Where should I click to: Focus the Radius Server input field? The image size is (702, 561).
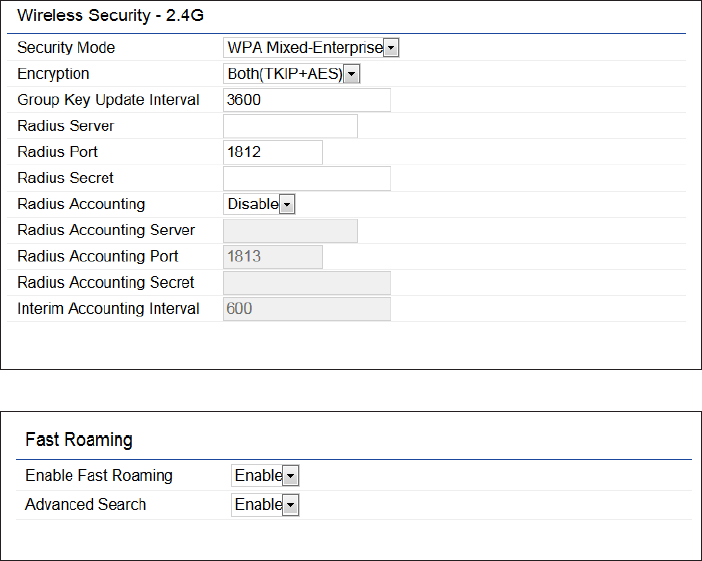[x=290, y=126]
